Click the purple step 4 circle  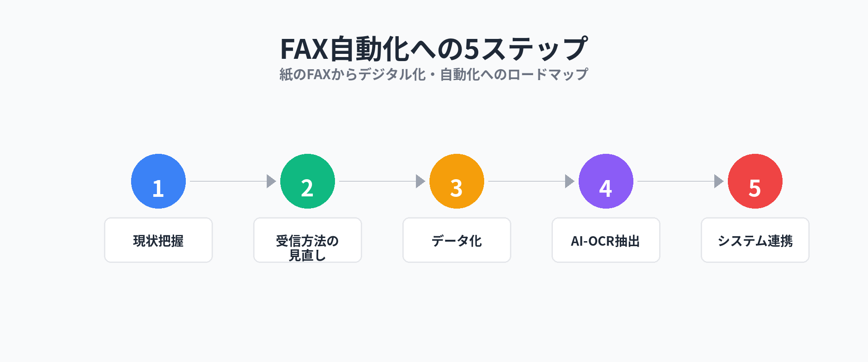coord(606,181)
